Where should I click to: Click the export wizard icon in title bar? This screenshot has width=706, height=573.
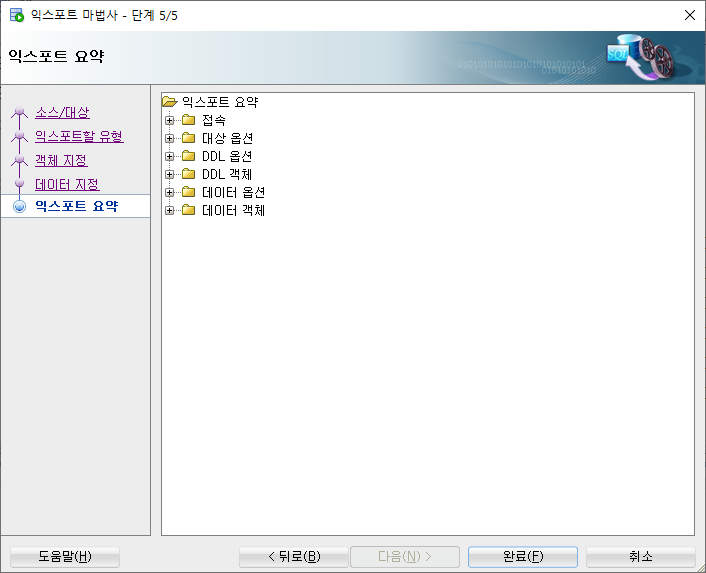(x=17, y=15)
